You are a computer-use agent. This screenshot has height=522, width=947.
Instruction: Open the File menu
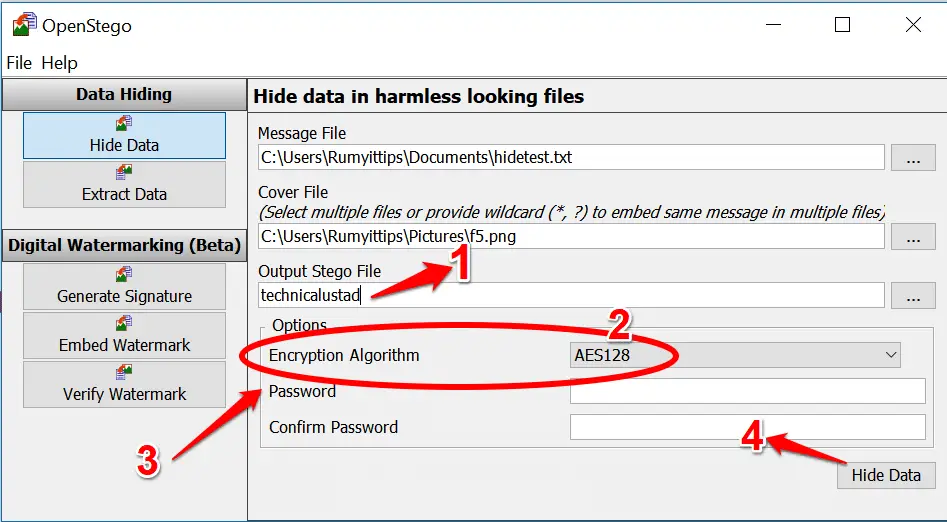click(x=19, y=63)
